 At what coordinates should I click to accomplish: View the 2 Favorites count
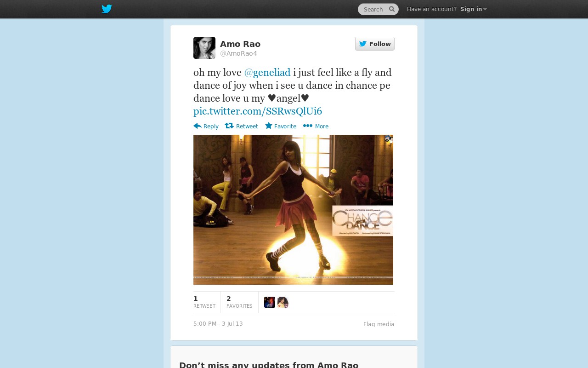[239, 302]
